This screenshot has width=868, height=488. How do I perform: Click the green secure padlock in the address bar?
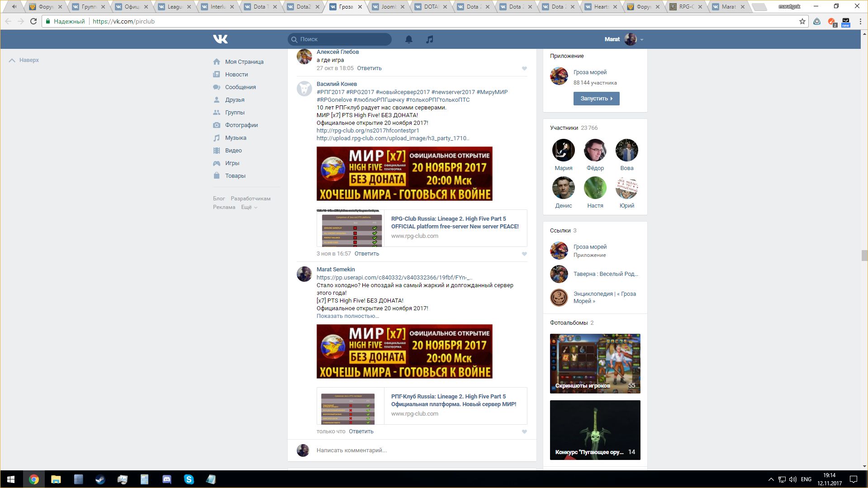click(x=48, y=21)
